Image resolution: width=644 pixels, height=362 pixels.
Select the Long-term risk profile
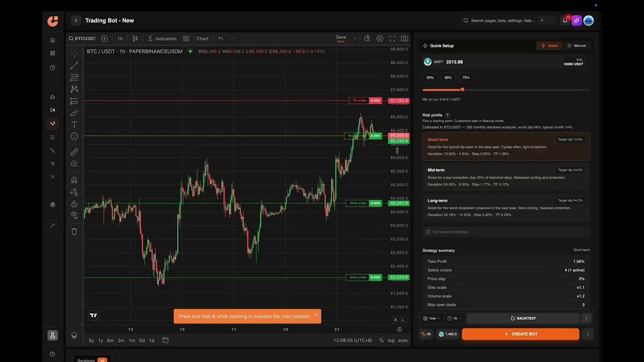coord(506,207)
